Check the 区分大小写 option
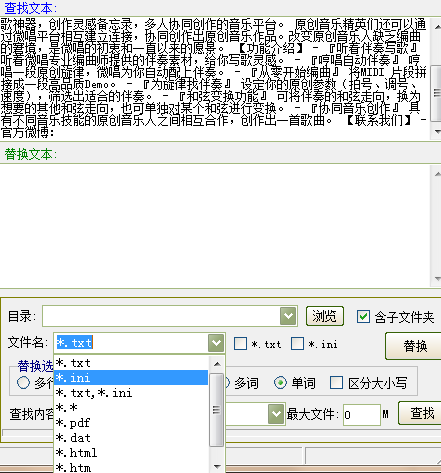 coord(336,383)
